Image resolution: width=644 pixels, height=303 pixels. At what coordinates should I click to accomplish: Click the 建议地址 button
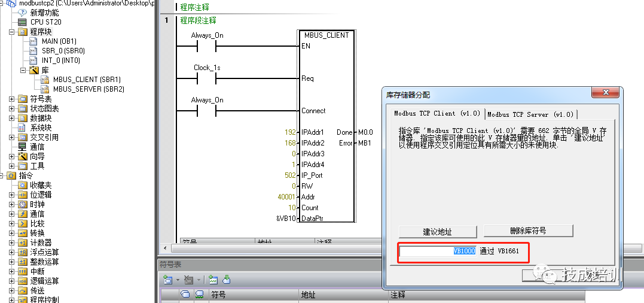coord(438,232)
